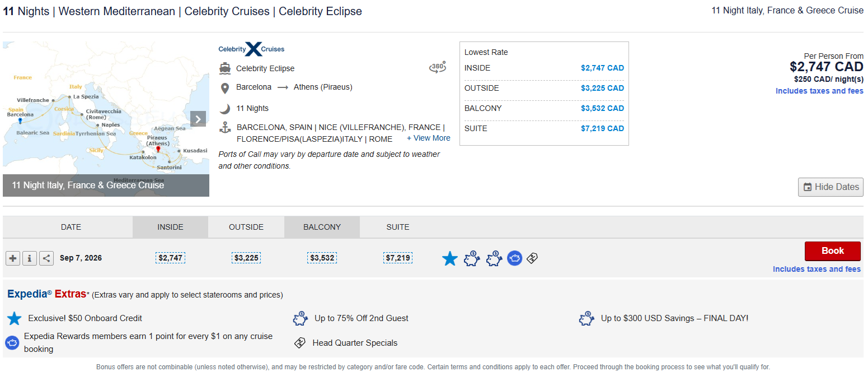The width and height of the screenshot is (868, 376).
Task: Click the Celebrity Cruises logo
Action: [x=251, y=49]
